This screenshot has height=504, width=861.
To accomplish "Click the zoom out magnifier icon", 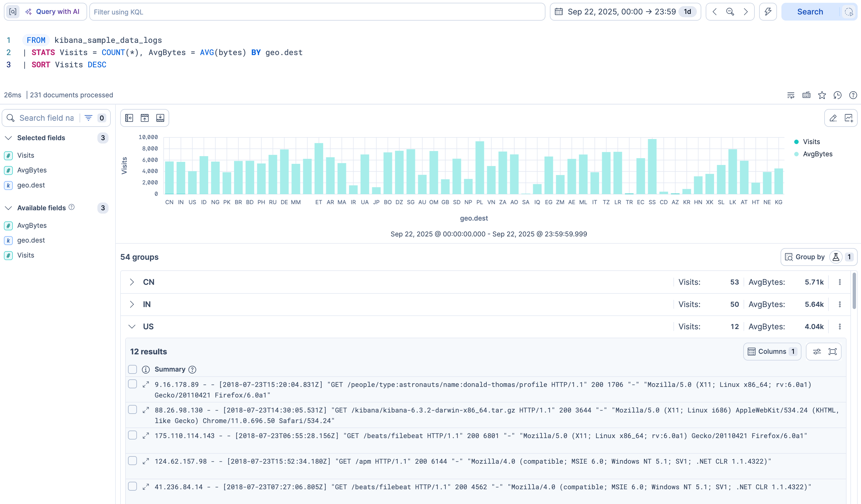I will (x=730, y=12).
